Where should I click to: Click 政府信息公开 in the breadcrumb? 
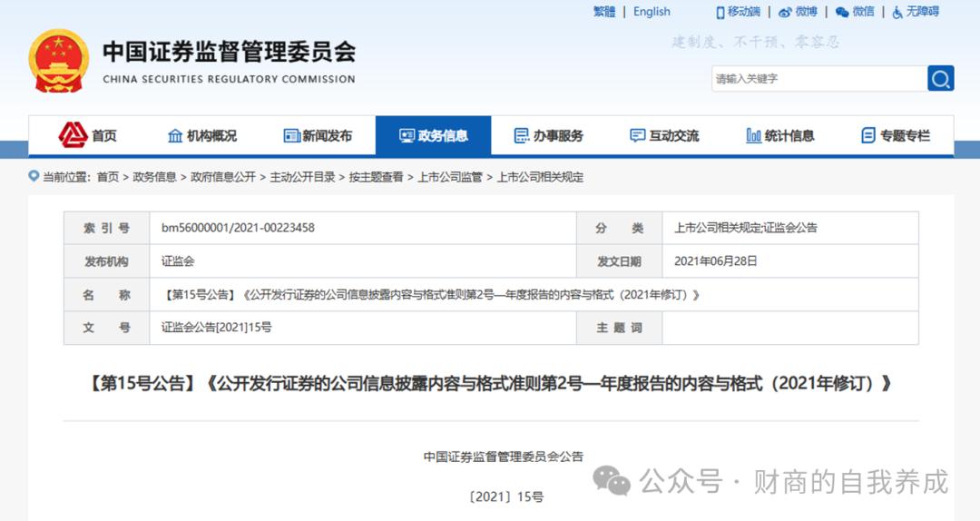click(x=223, y=177)
